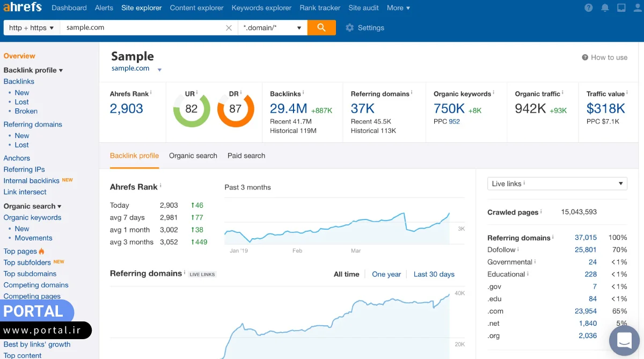The width and height of the screenshot is (644, 359).
Task: Click the help question mark icon
Action: (x=588, y=8)
